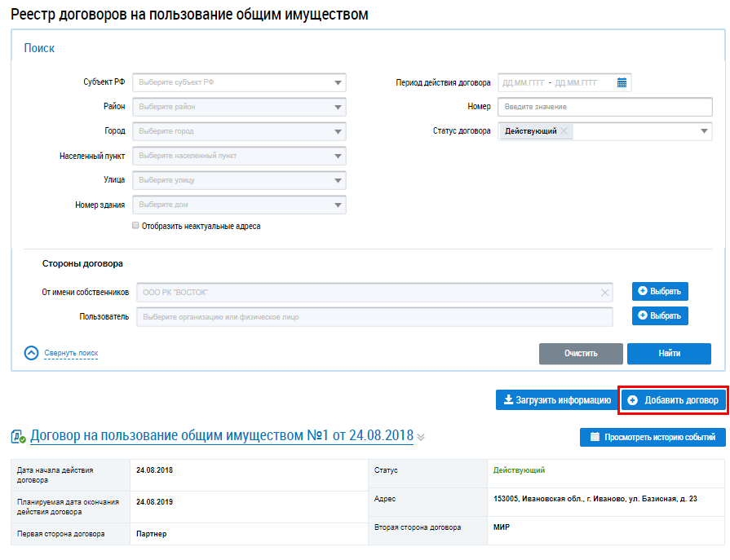
Task: Click Выбрать for Пользователь
Action: pos(660,315)
